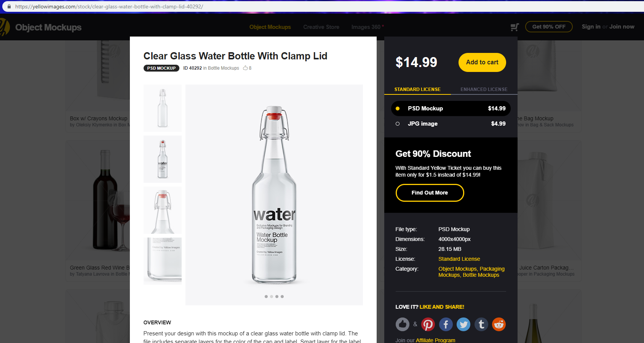Click the second carousel dot indicator

point(272,297)
